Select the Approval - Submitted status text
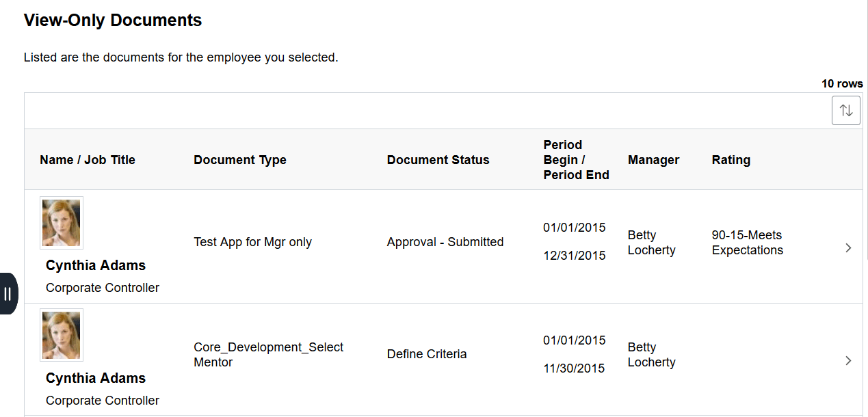868x417 pixels. [445, 241]
